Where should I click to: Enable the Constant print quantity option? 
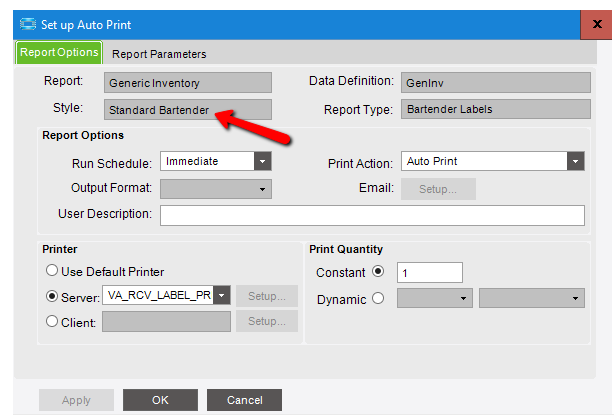pyautogui.click(x=378, y=272)
